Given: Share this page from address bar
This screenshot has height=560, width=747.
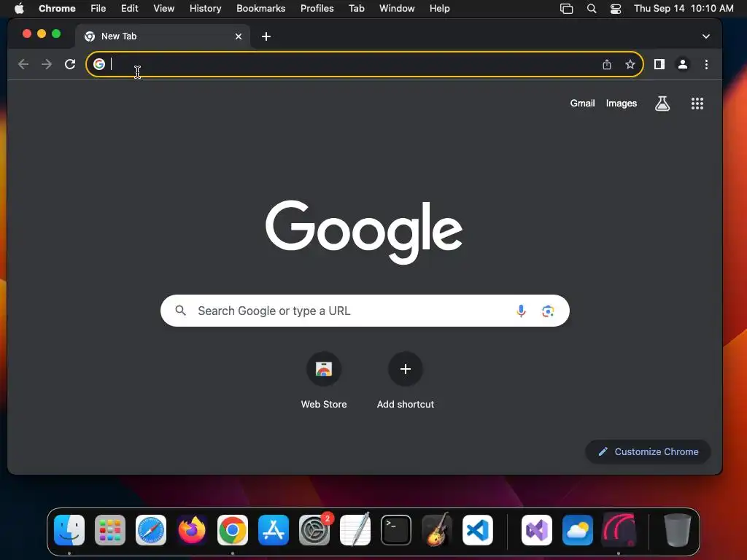Looking at the screenshot, I should 606,64.
